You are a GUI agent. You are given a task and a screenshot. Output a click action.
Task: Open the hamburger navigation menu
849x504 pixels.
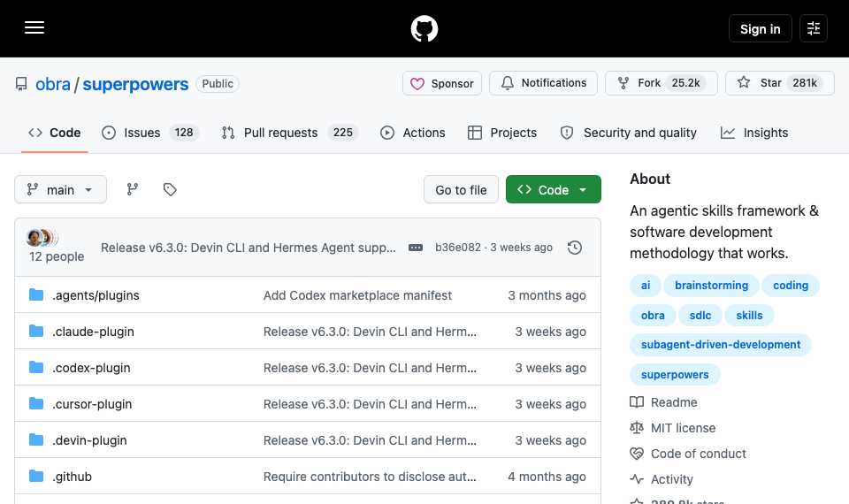click(34, 27)
